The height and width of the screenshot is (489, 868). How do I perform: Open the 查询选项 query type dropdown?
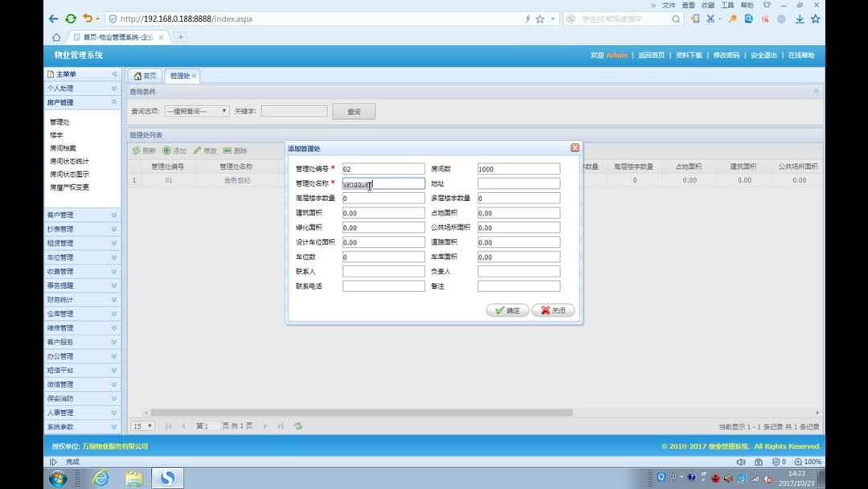(x=198, y=110)
